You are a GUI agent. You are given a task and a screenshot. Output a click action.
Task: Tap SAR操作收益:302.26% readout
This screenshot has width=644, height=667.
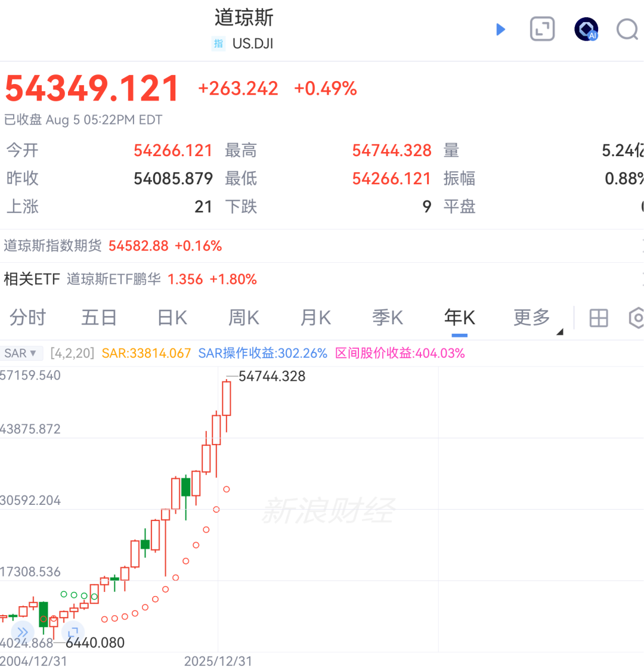click(262, 353)
